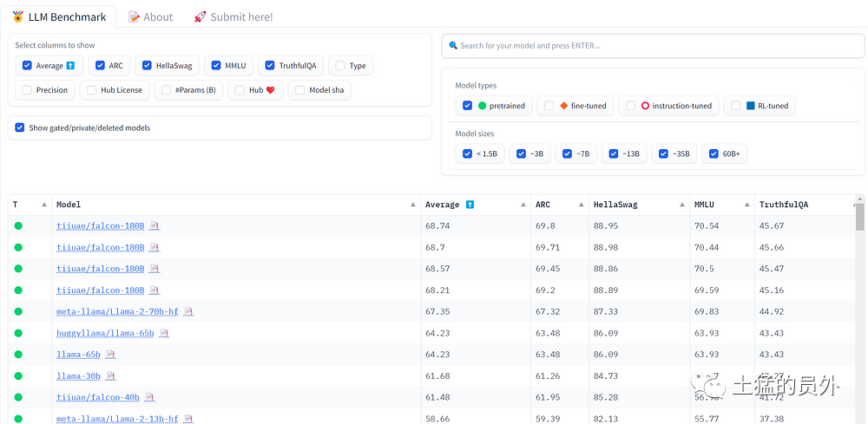
Task: Open details icon next to Llama-2-70b-hf
Action: click(188, 311)
